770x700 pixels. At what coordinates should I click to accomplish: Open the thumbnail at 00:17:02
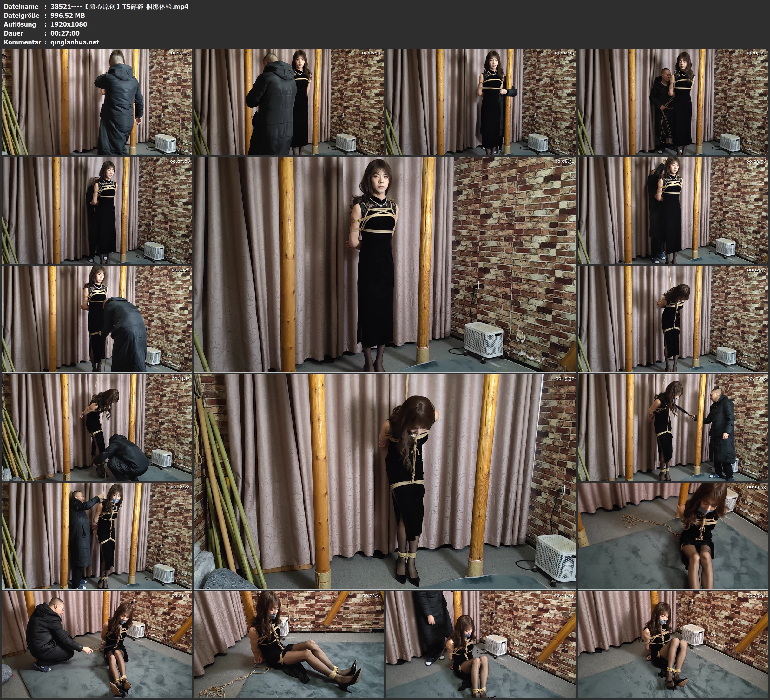[x=673, y=427]
